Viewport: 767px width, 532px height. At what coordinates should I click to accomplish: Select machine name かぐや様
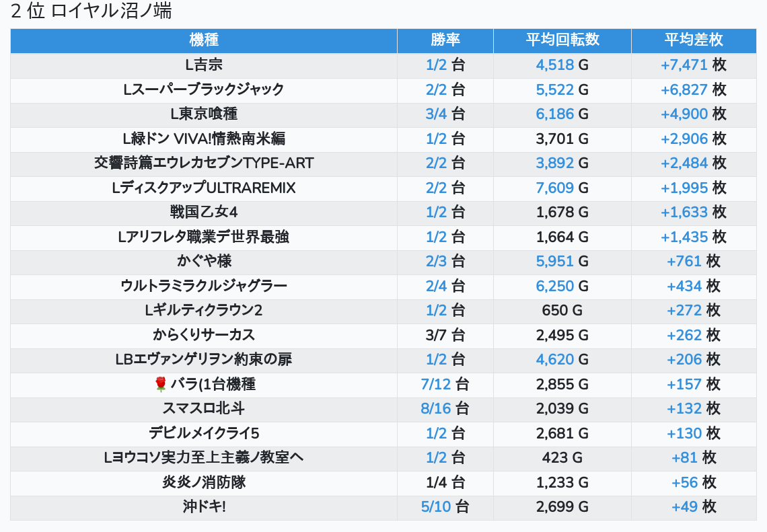(x=203, y=261)
